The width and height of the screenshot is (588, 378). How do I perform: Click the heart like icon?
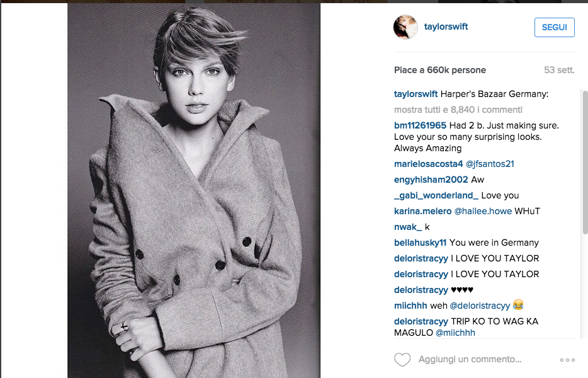[402, 360]
